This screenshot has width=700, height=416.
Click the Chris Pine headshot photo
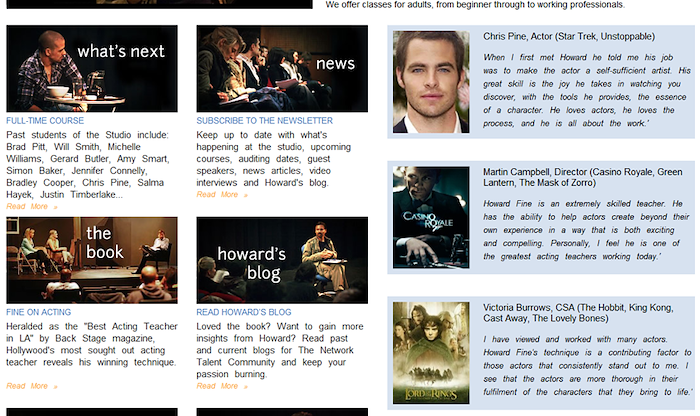(430, 82)
